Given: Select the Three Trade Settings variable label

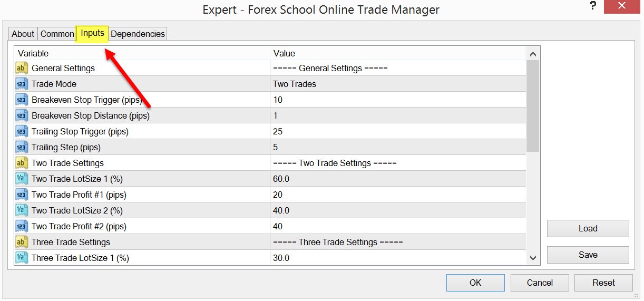Looking at the screenshot, I should pos(71,242).
